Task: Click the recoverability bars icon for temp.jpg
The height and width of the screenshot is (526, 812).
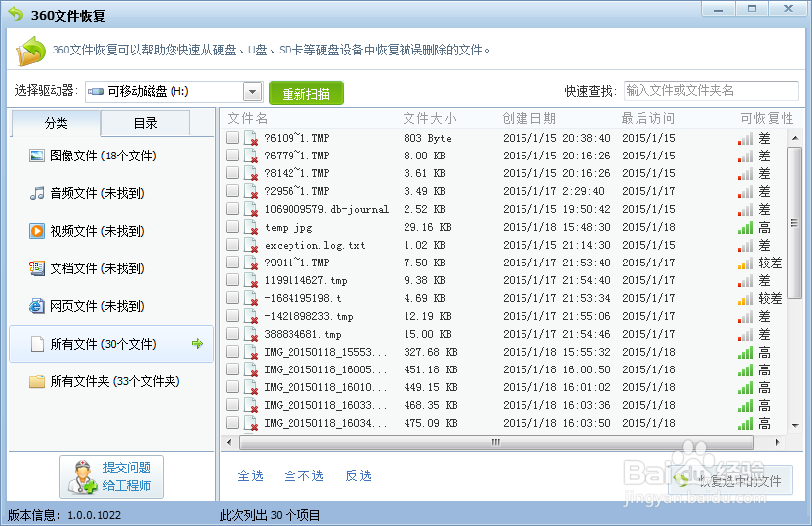Action: [746, 227]
